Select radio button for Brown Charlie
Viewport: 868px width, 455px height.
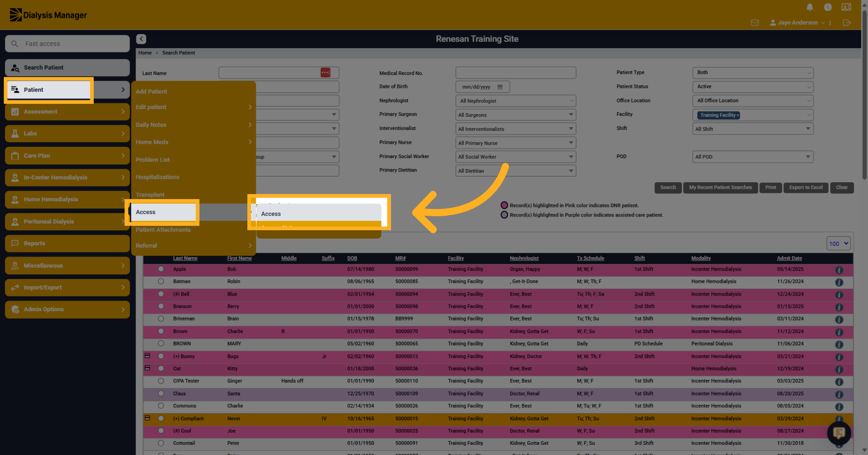point(161,331)
